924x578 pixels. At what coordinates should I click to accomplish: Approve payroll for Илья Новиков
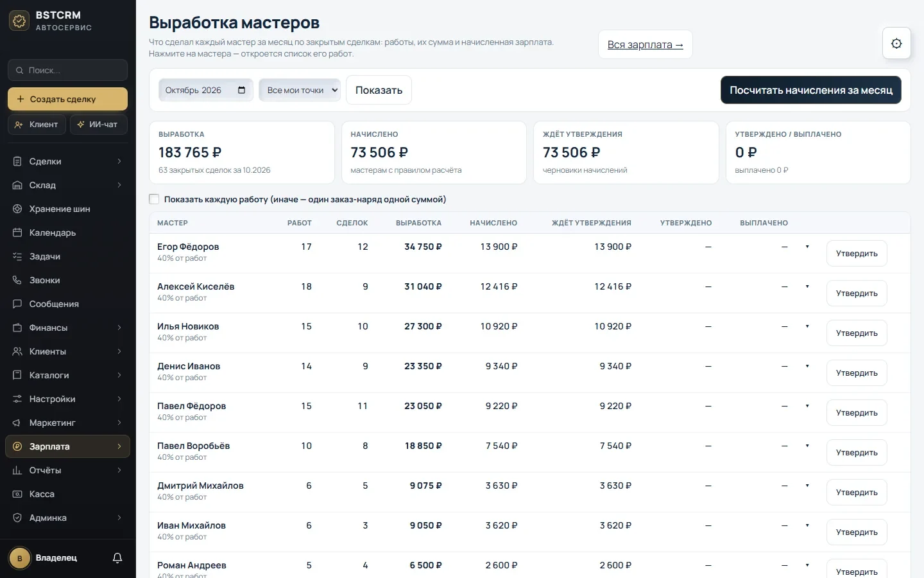(857, 333)
